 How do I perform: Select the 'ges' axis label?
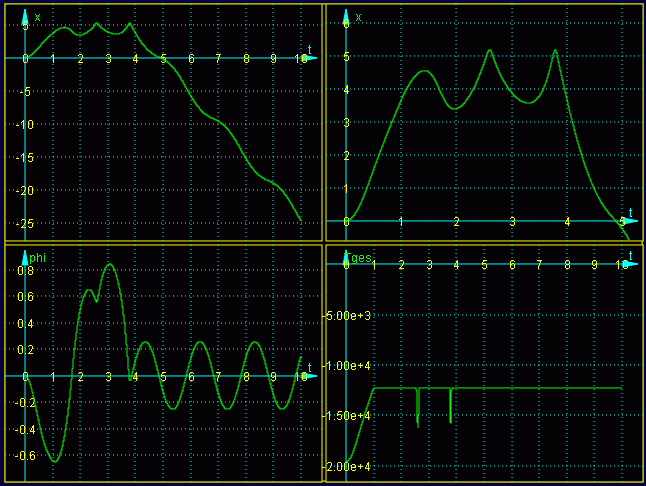pos(361,256)
